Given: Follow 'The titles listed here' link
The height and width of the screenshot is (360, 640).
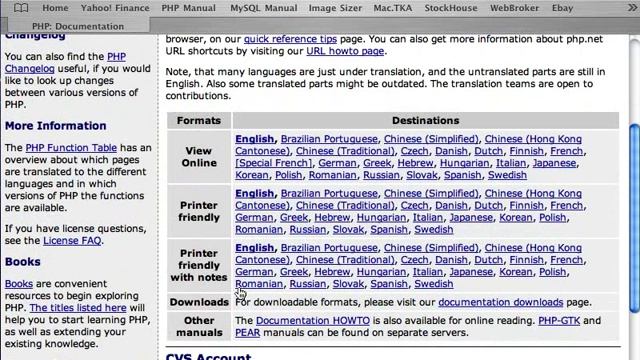Looking at the screenshot, I should 78,308.
